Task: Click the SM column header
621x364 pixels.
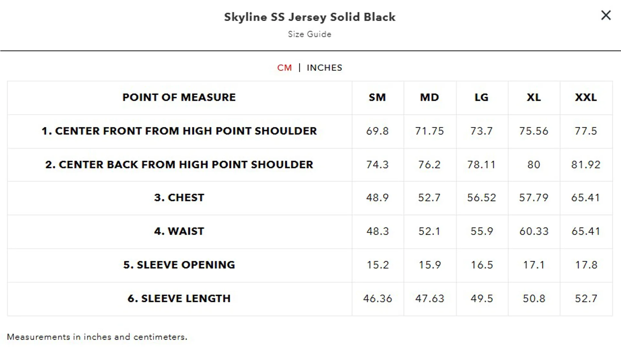Action: [377, 97]
